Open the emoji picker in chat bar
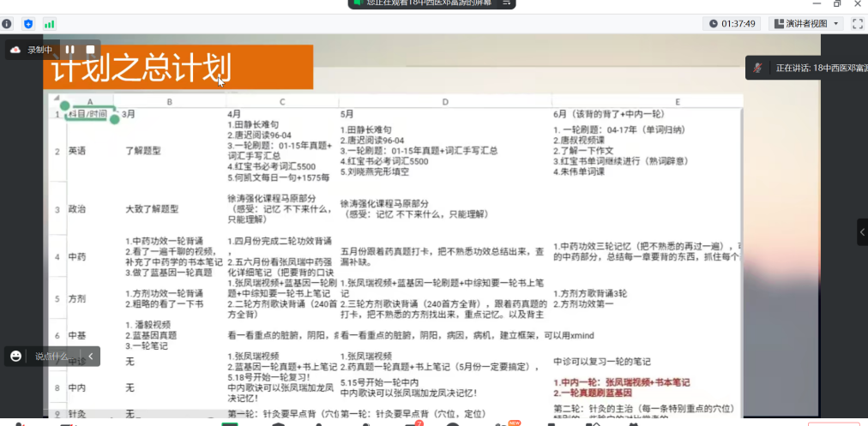 (x=15, y=356)
